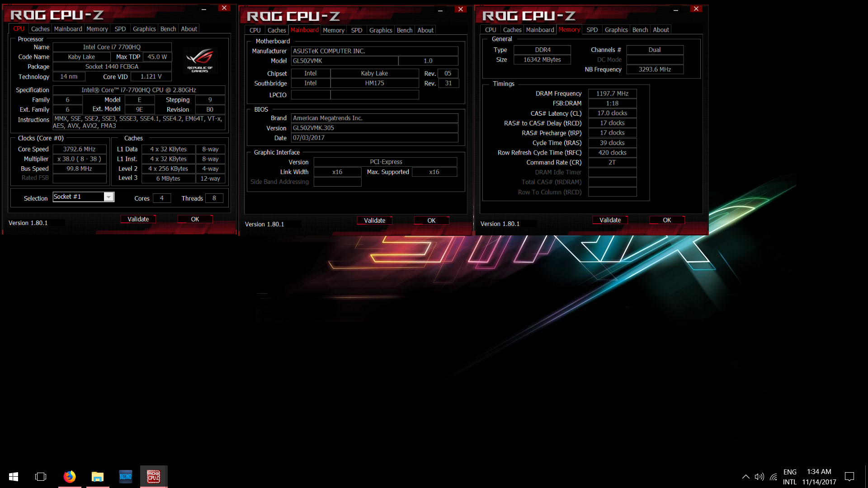868x488 pixels.
Task: Select the active CPU tab in first window
Action: click(19, 28)
